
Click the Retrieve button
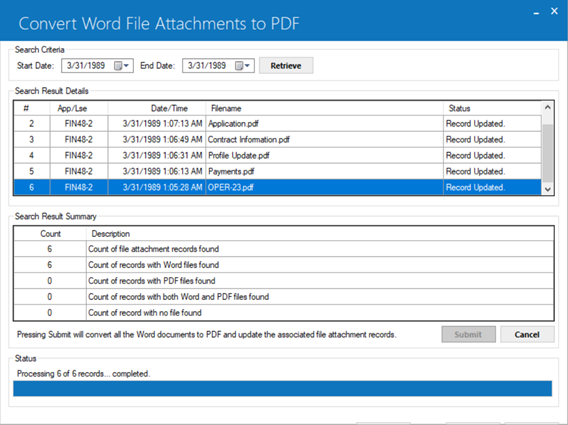click(286, 66)
